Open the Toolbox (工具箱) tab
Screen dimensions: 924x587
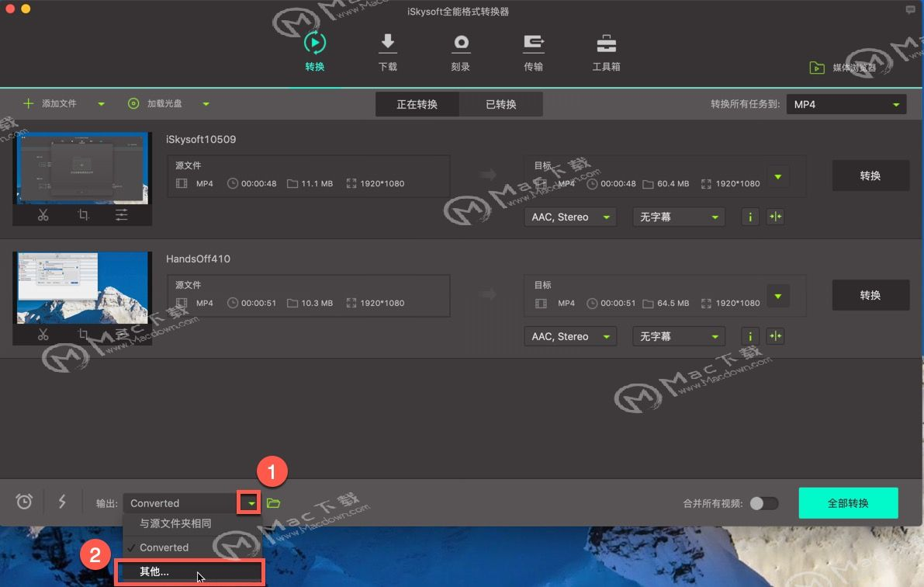[x=606, y=52]
